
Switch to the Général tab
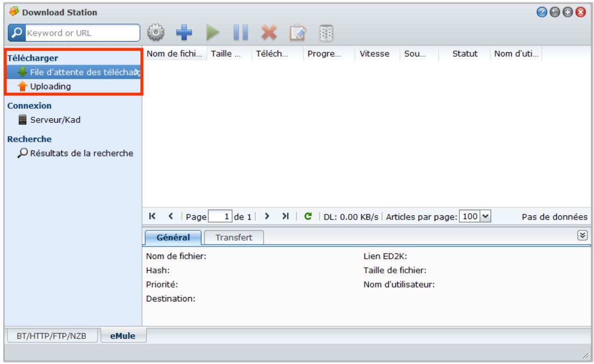(x=173, y=237)
